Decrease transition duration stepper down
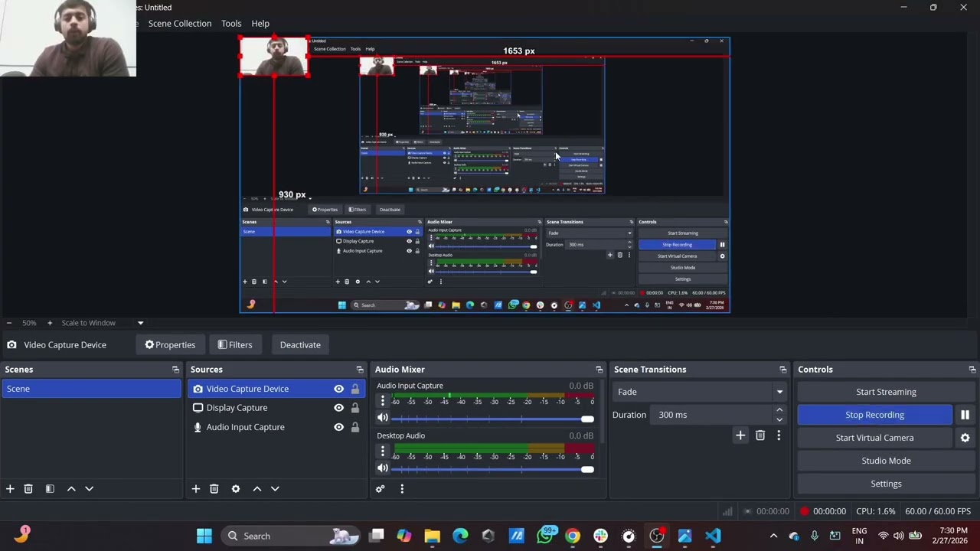This screenshot has height=551, width=980. [779, 419]
